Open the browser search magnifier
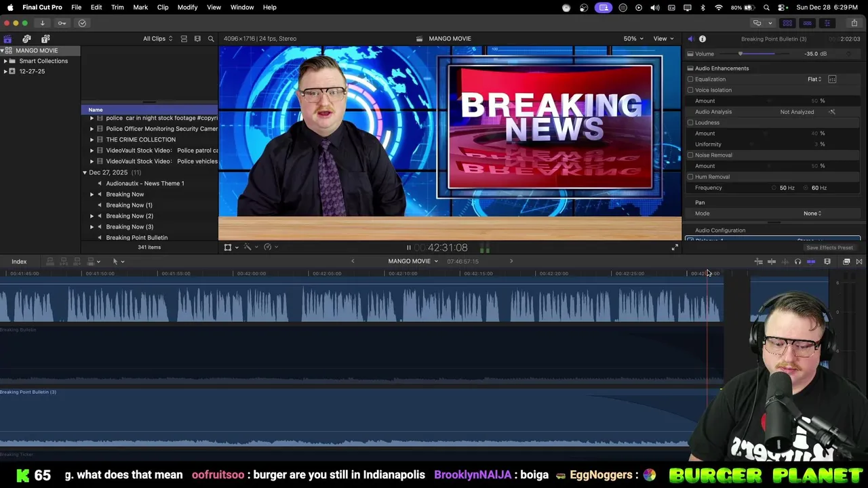Image resolution: width=868 pixels, height=488 pixels. (211, 39)
